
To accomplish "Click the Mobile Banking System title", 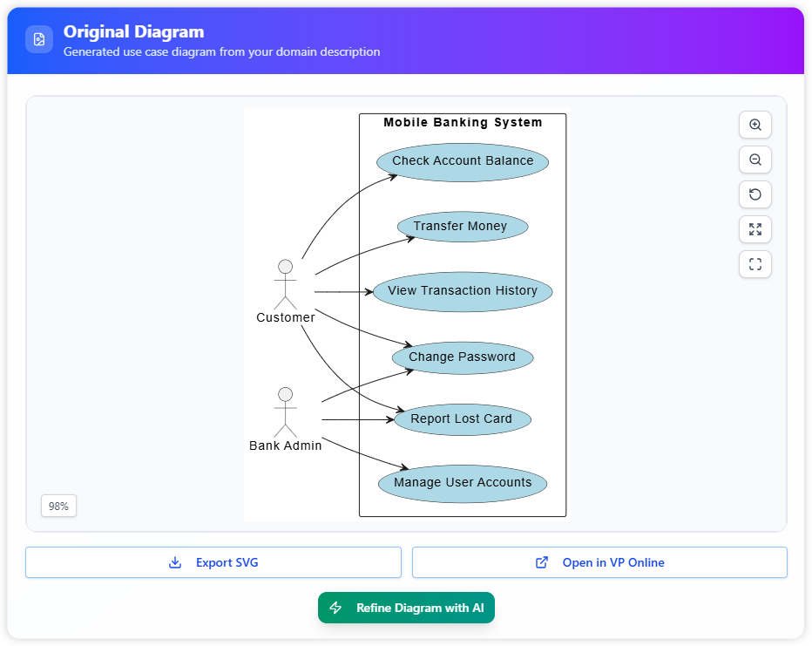I will (x=463, y=123).
